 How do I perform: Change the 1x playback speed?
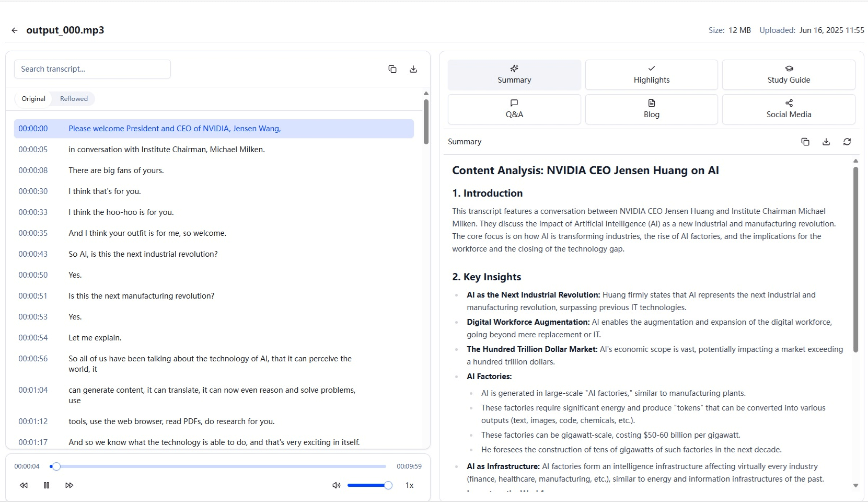pos(410,485)
